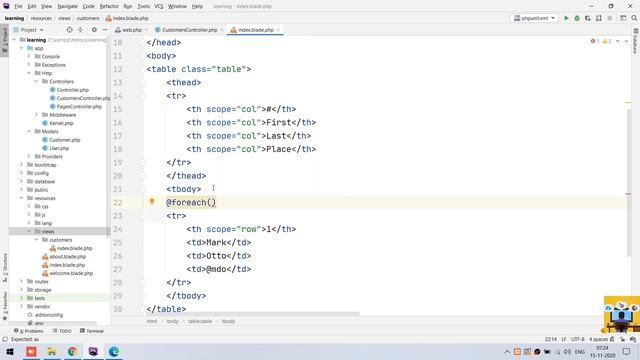The height and width of the screenshot is (360, 640).
Task: Open Customer.php in Models folder
Action: point(61,140)
